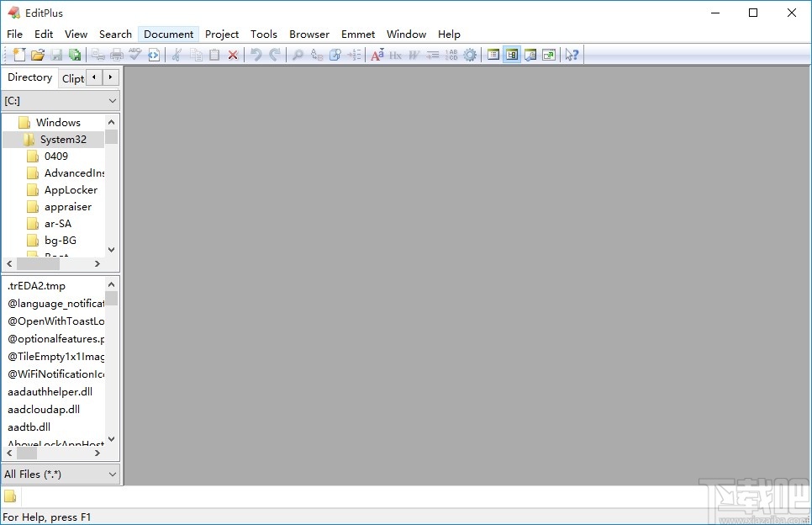Open the Tools menu
Screen dimensions: 812x525
[264, 34]
